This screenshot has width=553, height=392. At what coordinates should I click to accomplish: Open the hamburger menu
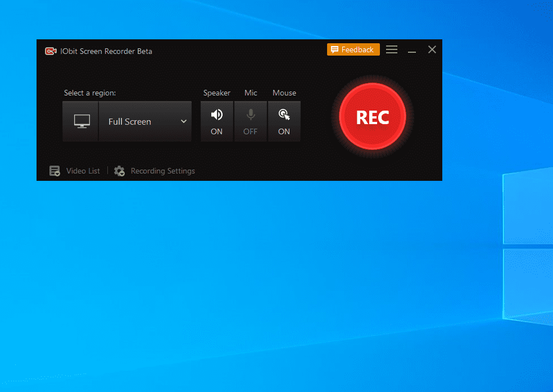392,49
